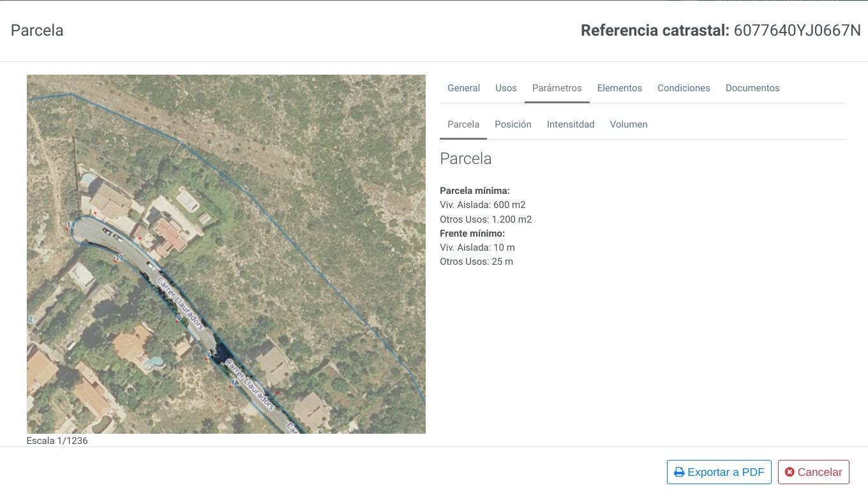Screen dimensions: 868x495
Task: Click the cadastral reference number 6077640YJ0667N
Action: [797, 30]
